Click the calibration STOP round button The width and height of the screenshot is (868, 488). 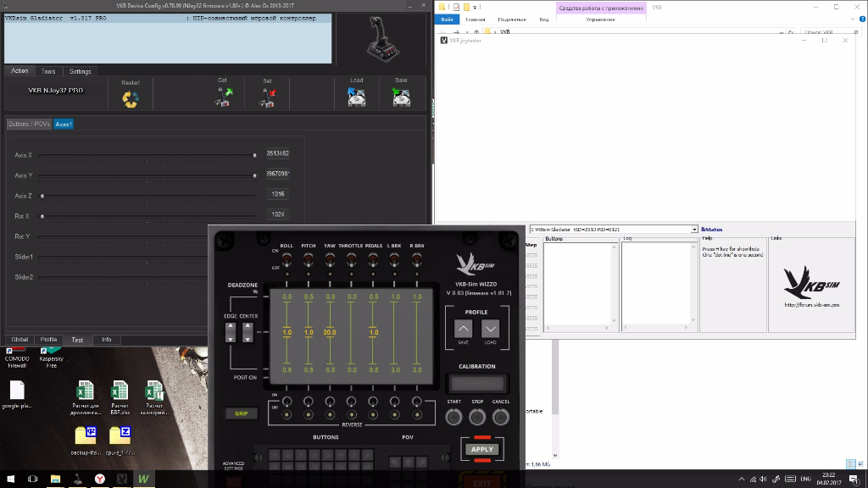pos(477,417)
